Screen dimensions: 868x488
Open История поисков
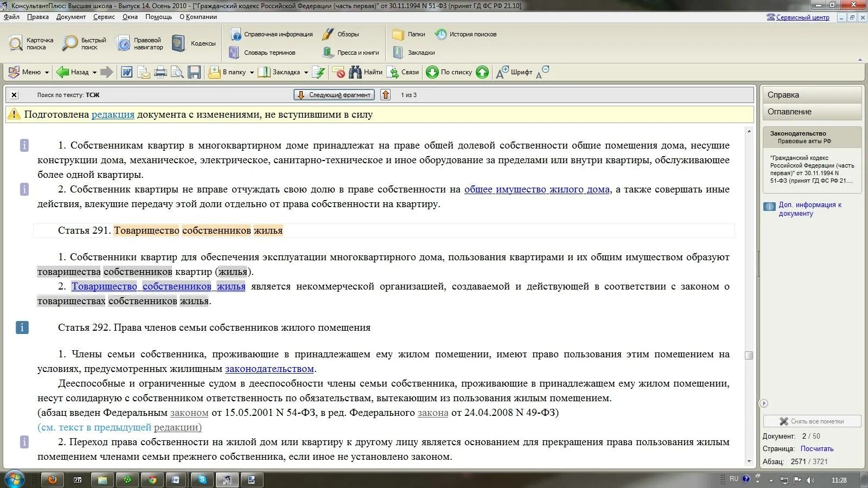(x=466, y=34)
